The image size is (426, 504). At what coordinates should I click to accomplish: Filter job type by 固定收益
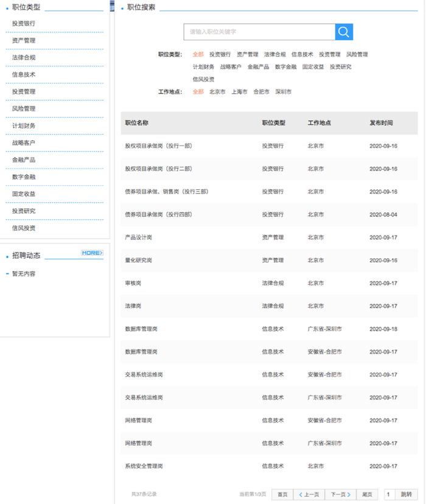(313, 67)
